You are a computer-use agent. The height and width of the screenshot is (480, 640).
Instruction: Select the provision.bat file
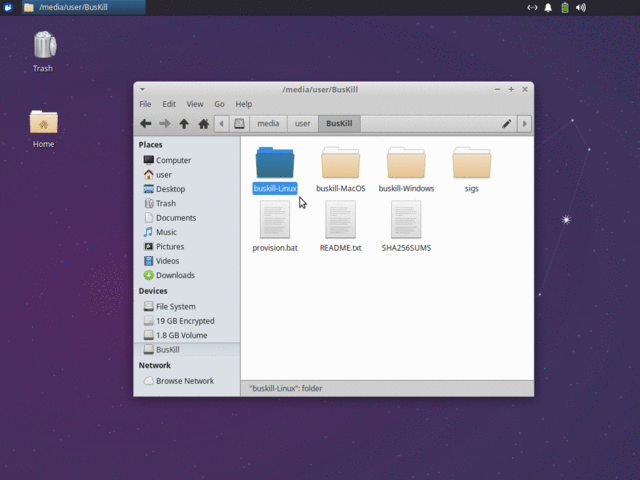(x=275, y=227)
